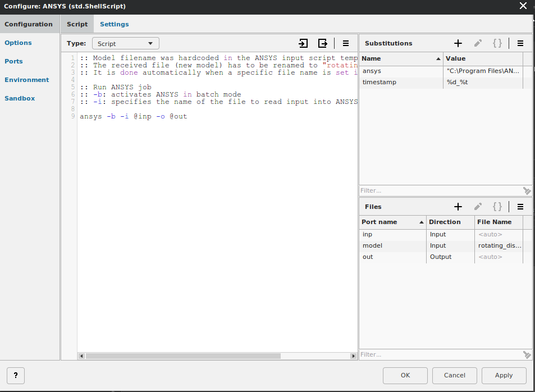The width and height of the screenshot is (535, 392).
Task: Sort substitutions by Name column
Action: pos(401,59)
